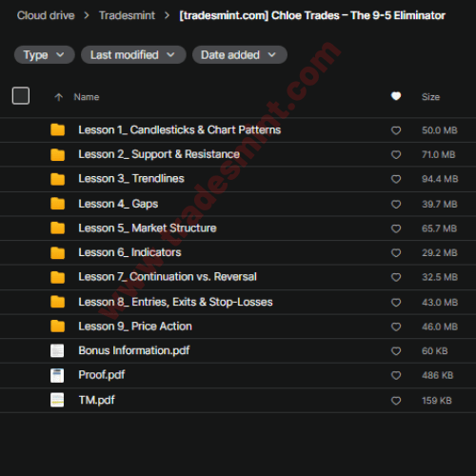The width and height of the screenshot is (476, 476).
Task: Select the Lesson 6_ Indicators folder icon
Action: point(57,252)
